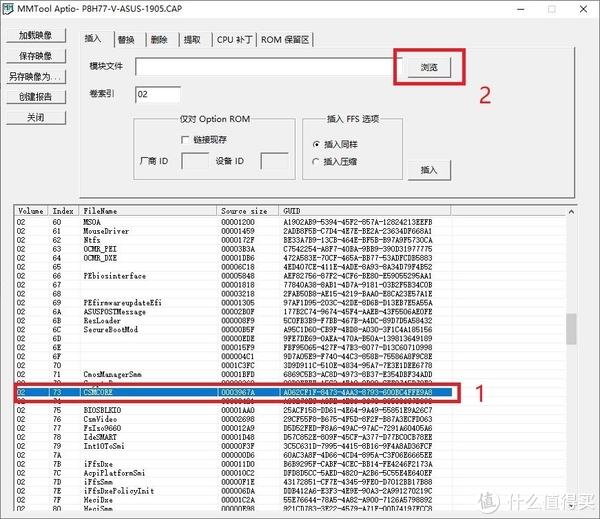Image resolution: width=600 pixels, height=519 pixels.
Task: Open the ROM 保留区 tab
Action: pyautogui.click(x=285, y=40)
